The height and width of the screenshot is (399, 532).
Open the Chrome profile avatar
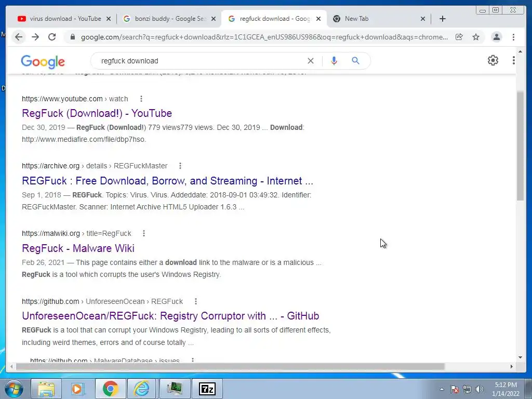pos(496,37)
